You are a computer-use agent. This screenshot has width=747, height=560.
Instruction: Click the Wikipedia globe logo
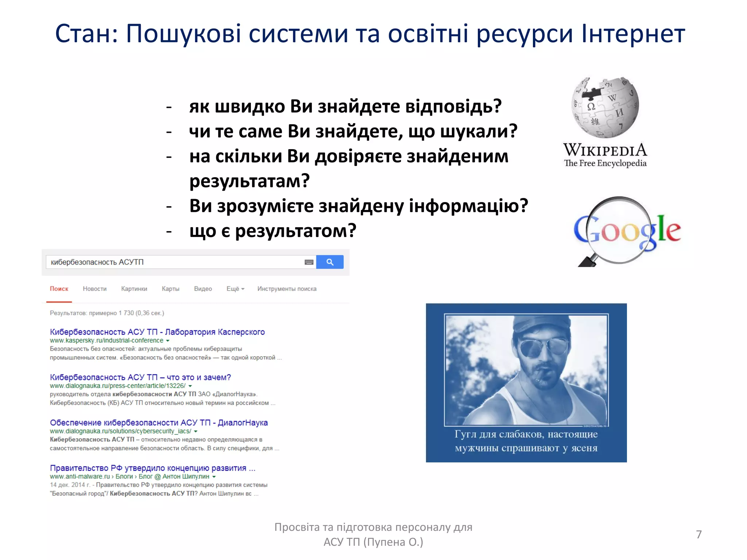605,107
